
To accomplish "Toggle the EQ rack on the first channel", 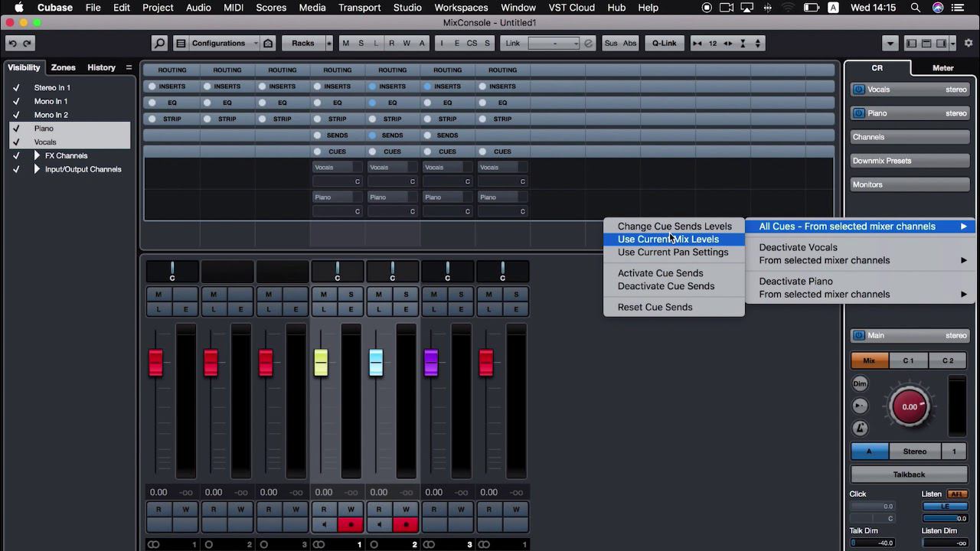I will pos(173,103).
